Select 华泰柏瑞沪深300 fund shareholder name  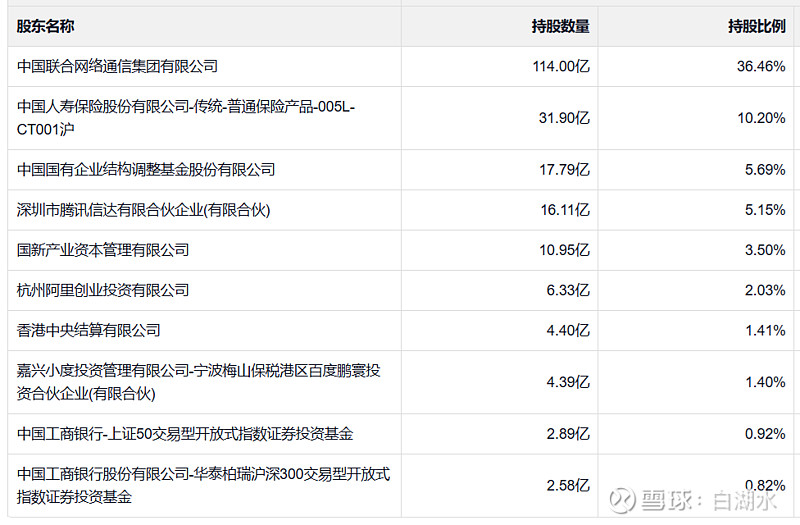203,485
